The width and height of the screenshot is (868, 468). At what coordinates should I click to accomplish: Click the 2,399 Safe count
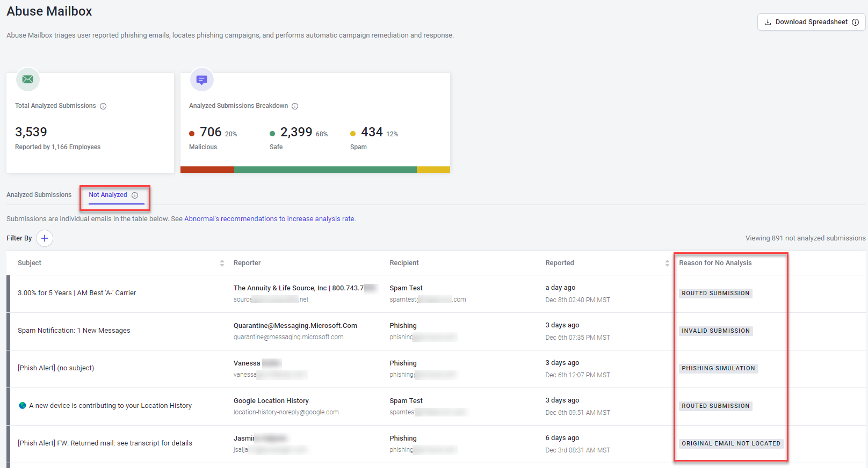(x=296, y=132)
